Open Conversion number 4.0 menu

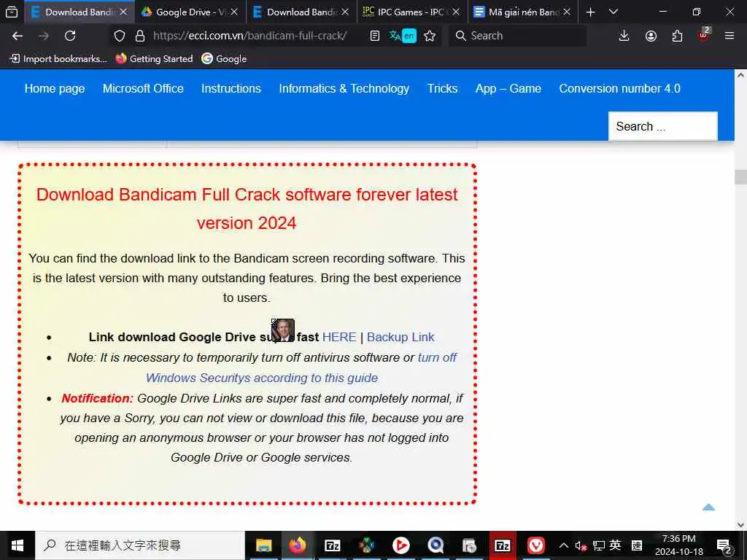click(620, 88)
